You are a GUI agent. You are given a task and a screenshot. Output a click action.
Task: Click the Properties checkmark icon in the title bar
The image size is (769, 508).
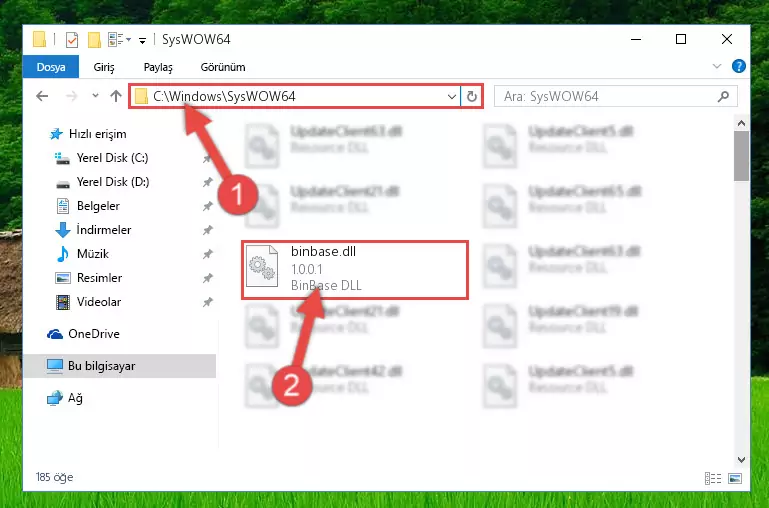(72, 40)
